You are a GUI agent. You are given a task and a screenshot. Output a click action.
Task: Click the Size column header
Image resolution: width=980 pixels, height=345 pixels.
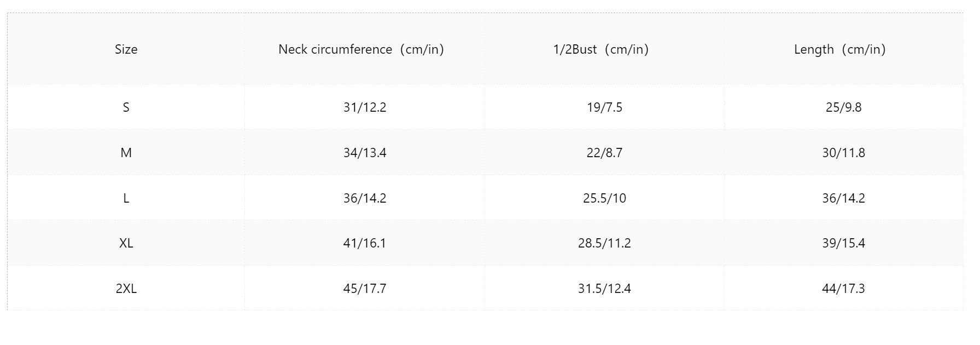(126, 49)
